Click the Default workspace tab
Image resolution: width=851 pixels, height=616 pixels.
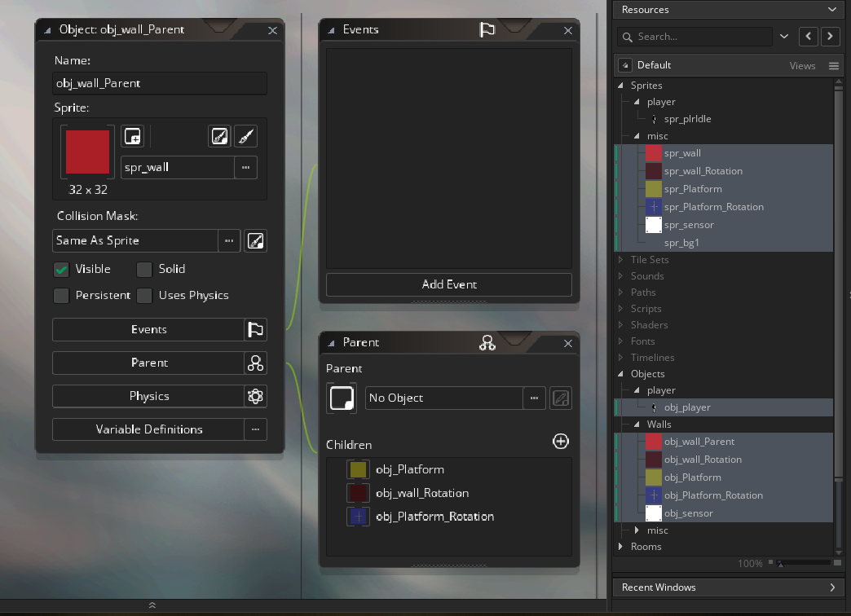pos(654,65)
